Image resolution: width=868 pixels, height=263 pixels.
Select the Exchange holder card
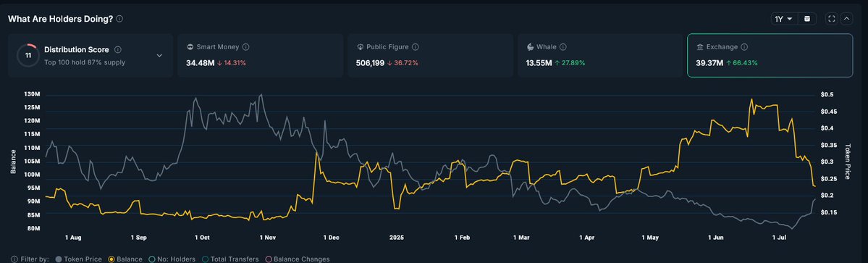[770, 55]
